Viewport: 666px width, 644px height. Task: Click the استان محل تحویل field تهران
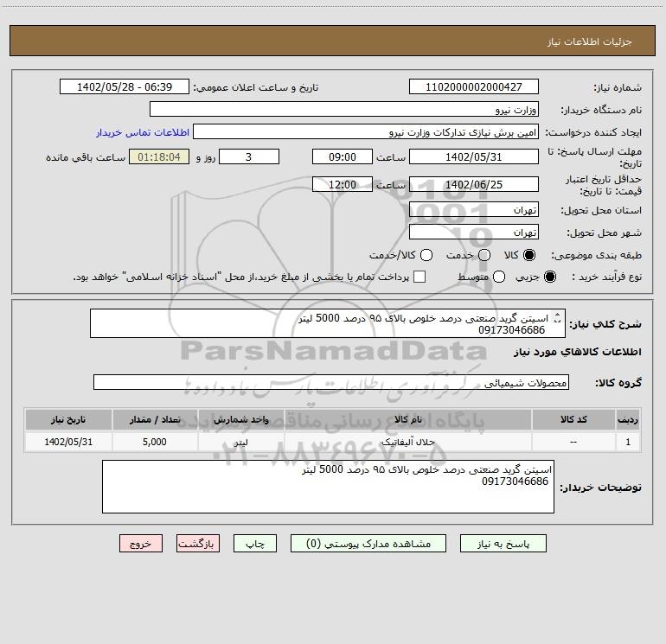474,210
